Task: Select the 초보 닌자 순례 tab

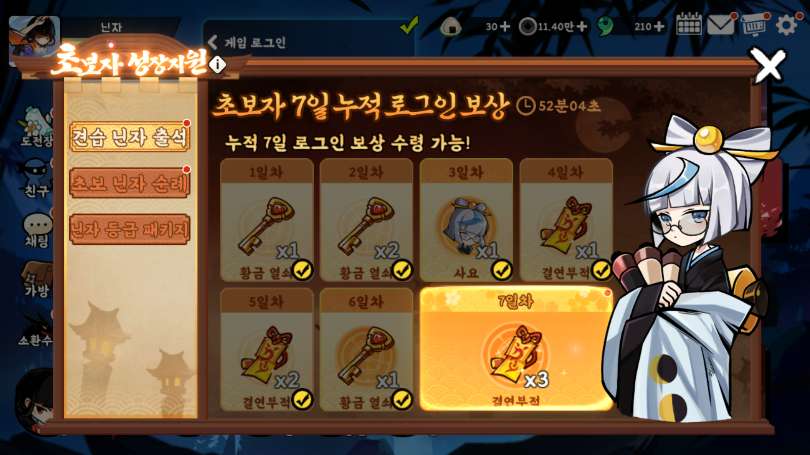Action: tap(130, 183)
